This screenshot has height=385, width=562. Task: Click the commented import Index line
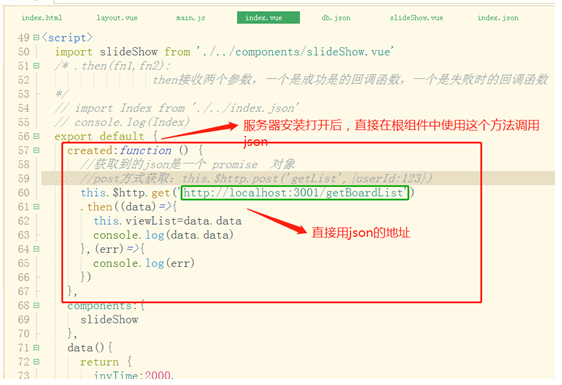tap(176, 108)
